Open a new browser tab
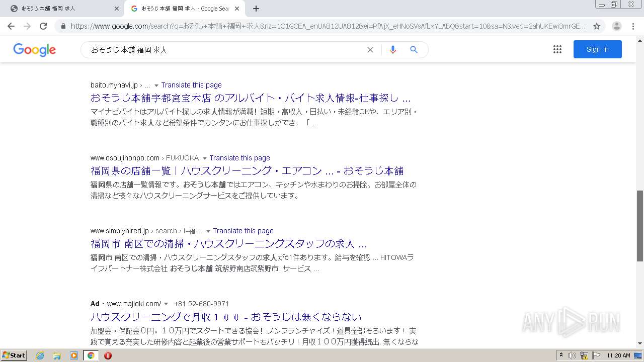Viewport: 644px width, 362px height. pos(256,9)
